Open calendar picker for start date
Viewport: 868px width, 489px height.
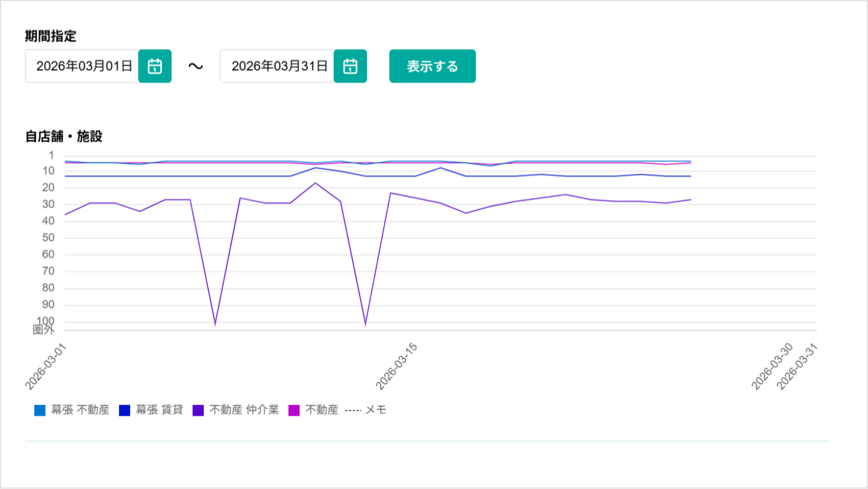[155, 66]
